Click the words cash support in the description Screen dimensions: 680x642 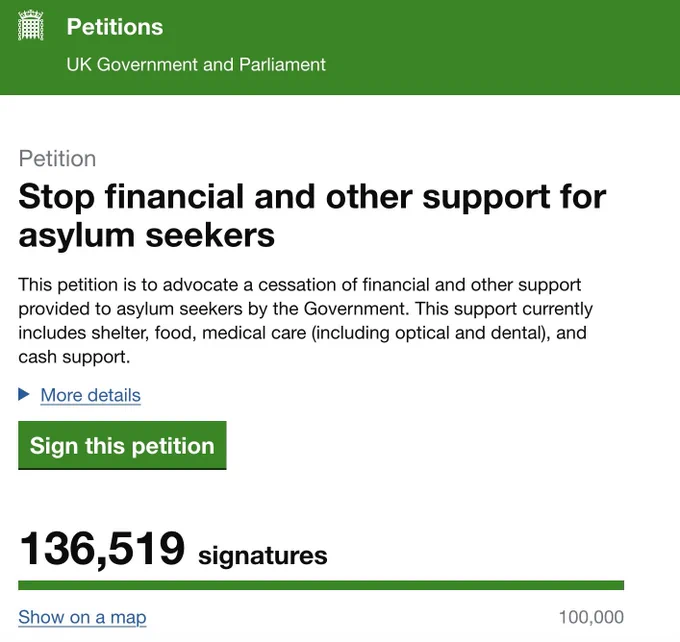(73, 357)
